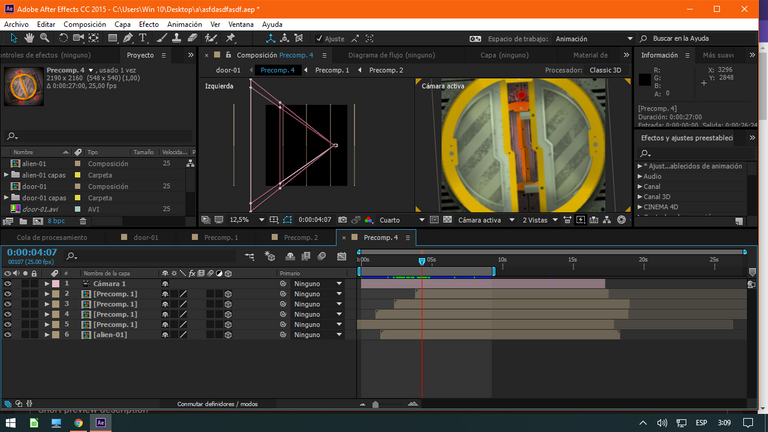
Task: Toggle the Ajuste snapping checkbox
Action: (319, 38)
